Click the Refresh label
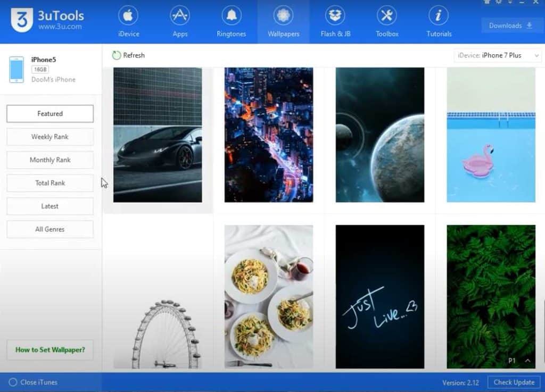Image resolution: width=545 pixels, height=392 pixels. [134, 55]
